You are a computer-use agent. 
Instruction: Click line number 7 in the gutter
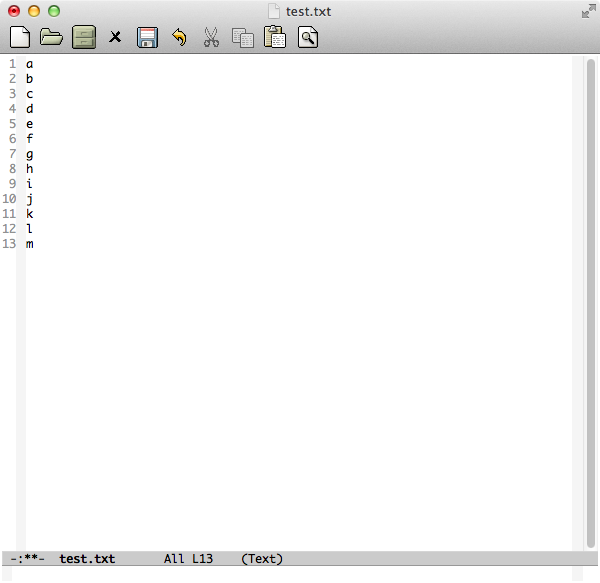(x=13, y=154)
